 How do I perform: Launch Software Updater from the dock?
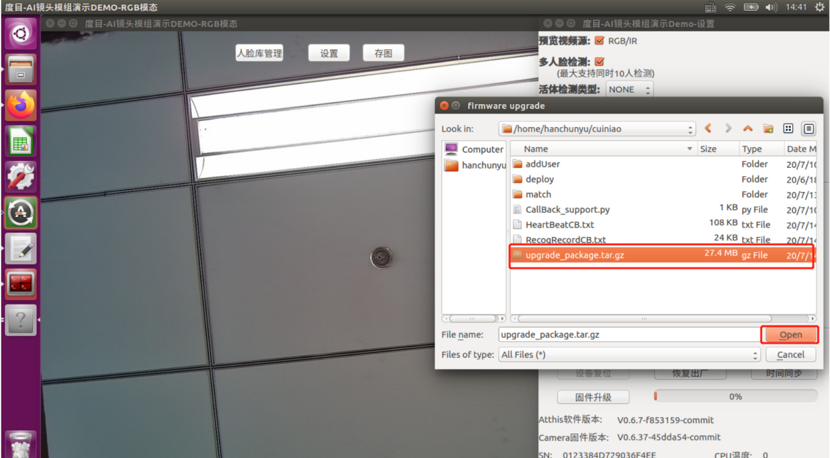(21, 213)
